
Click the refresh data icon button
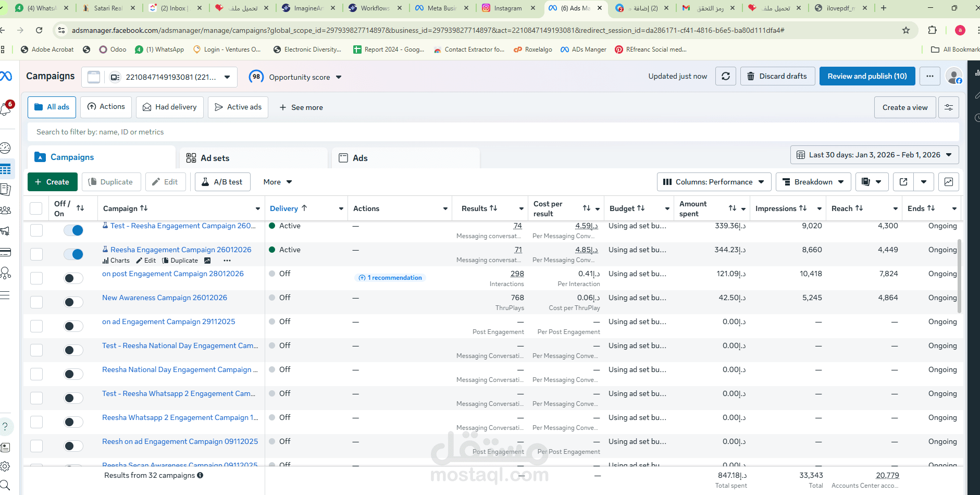(x=726, y=76)
